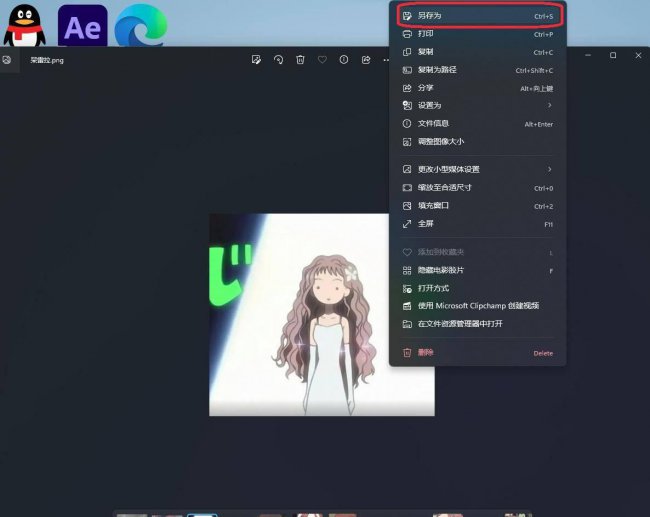The height and width of the screenshot is (517, 650).
Task: Expand the 设置为 submenu arrow
Action: [550, 105]
